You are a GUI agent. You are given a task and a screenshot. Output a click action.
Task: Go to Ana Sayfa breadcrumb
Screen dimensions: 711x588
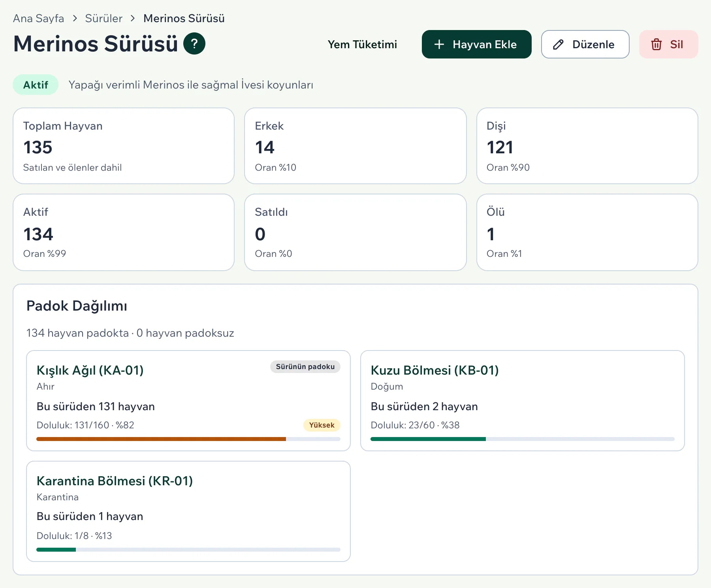(38, 18)
